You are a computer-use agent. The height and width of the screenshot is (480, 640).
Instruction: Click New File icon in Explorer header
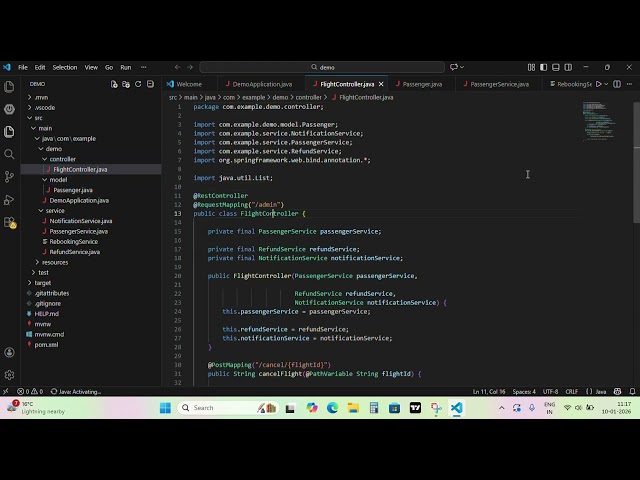pyautogui.click(x=114, y=84)
